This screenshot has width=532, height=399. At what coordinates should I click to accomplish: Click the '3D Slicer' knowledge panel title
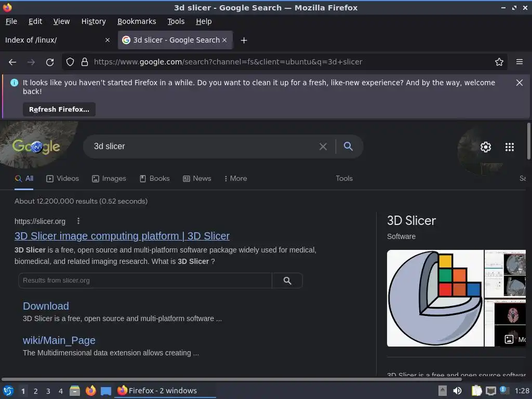click(x=411, y=221)
